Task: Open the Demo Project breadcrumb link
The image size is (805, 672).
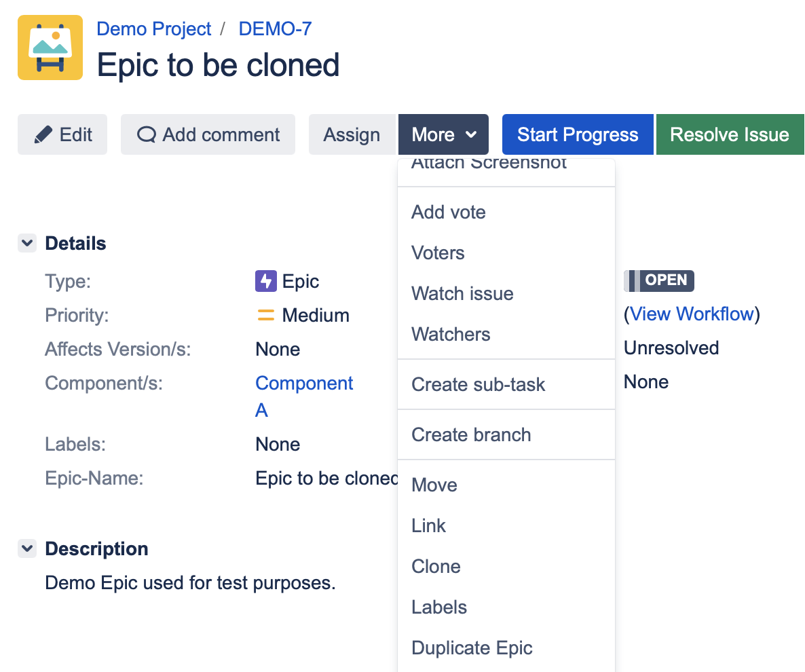Action: tap(154, 29)
